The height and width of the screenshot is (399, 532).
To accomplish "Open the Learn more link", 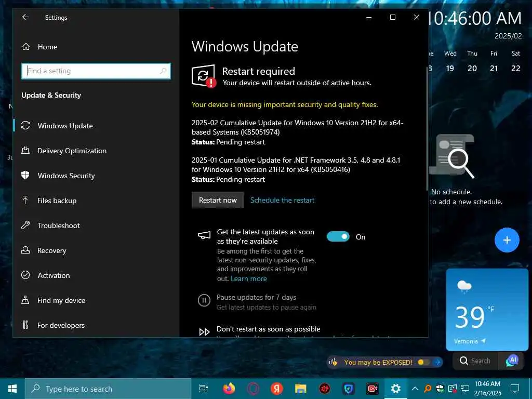I will pyautogui.click(x=249, y=278).
